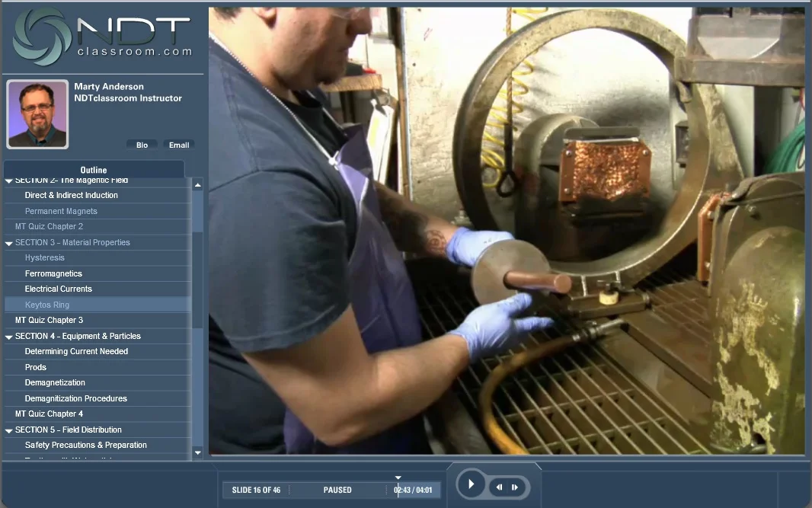Open the Permanent Magnets lesson

pos(61,211)
